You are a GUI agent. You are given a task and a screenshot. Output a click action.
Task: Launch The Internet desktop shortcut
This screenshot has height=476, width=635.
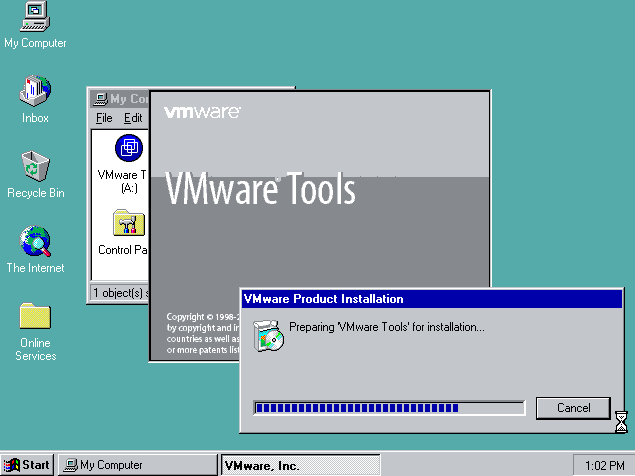[35, 242]
